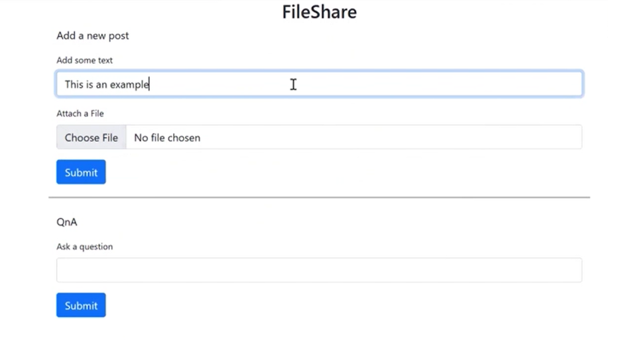
Task: Submit the QnA question form
Action: [x=81, y=306]
